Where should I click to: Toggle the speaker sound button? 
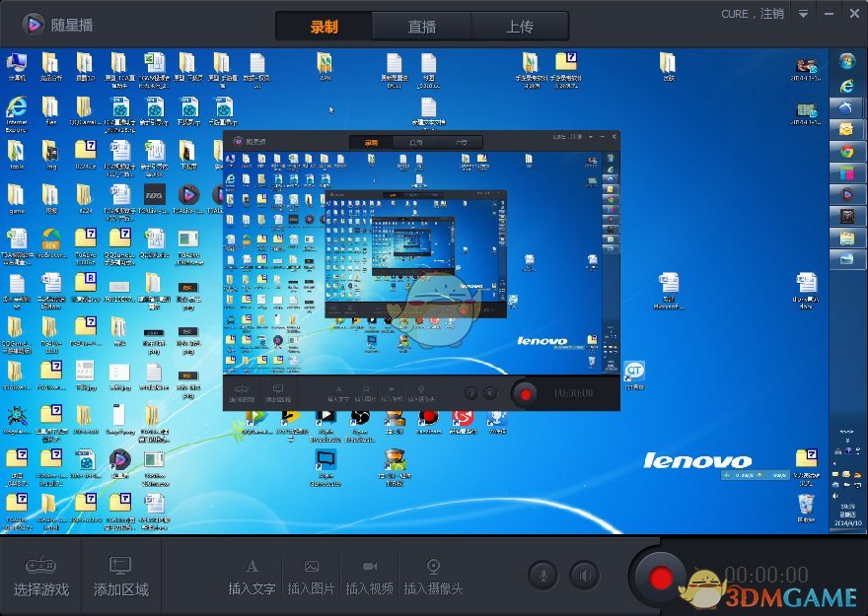pyautogui.click(x=585, y=576)
